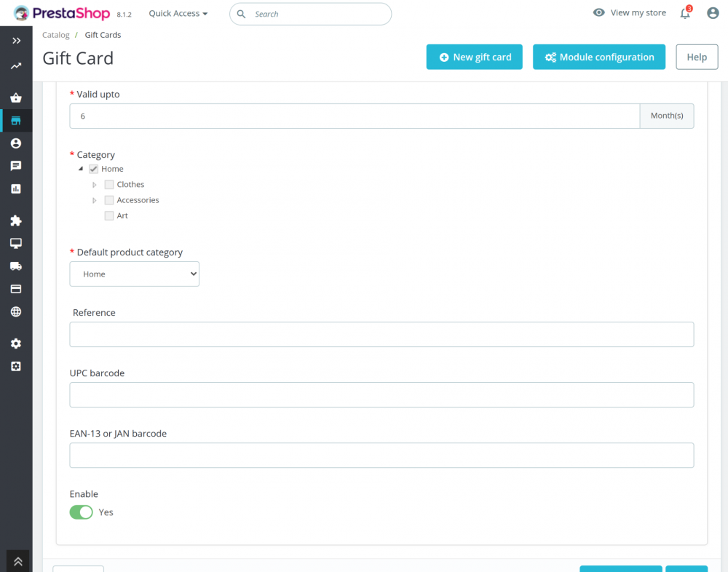Click the Clothes category label
This screenshot has height=572, width=728.
tap(130, 185)
